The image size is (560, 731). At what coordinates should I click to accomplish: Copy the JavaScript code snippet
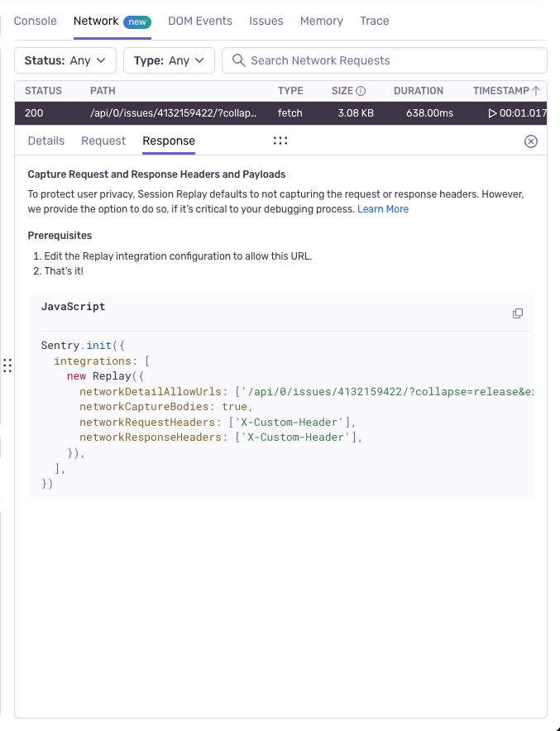518,313
